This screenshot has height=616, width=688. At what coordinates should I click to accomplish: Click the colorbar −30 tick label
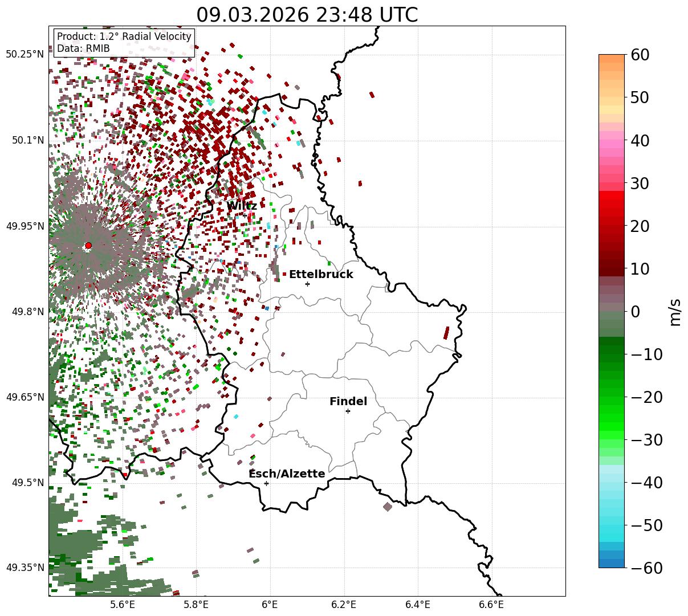[646, 439]
